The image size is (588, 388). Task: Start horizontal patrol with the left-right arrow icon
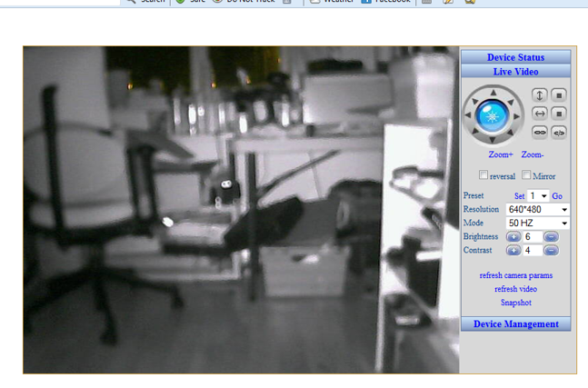tap(539, 114)
